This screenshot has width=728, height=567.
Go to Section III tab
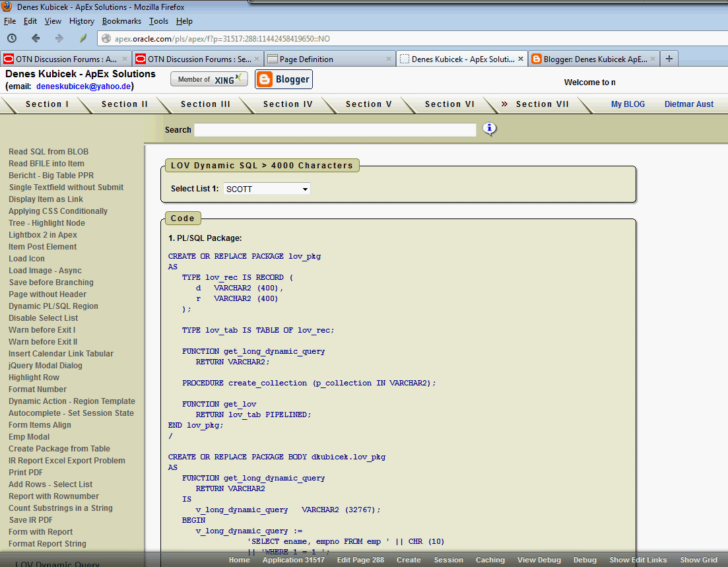pos(205,104)
